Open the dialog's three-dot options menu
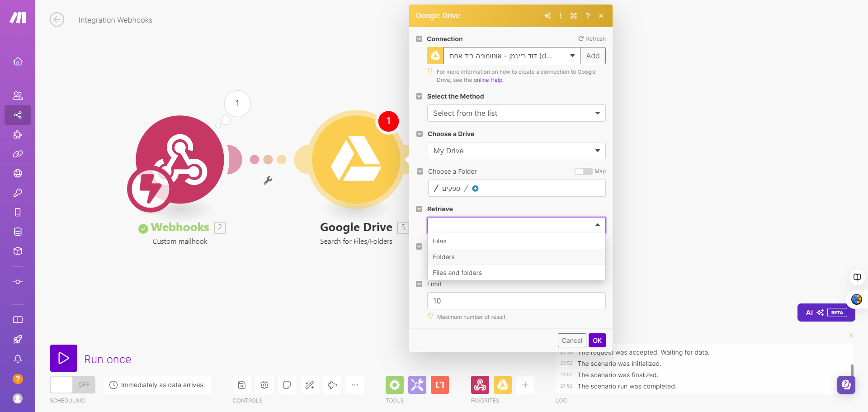Image resolution: width=868 pixels, height=412 pixels. 561,16
